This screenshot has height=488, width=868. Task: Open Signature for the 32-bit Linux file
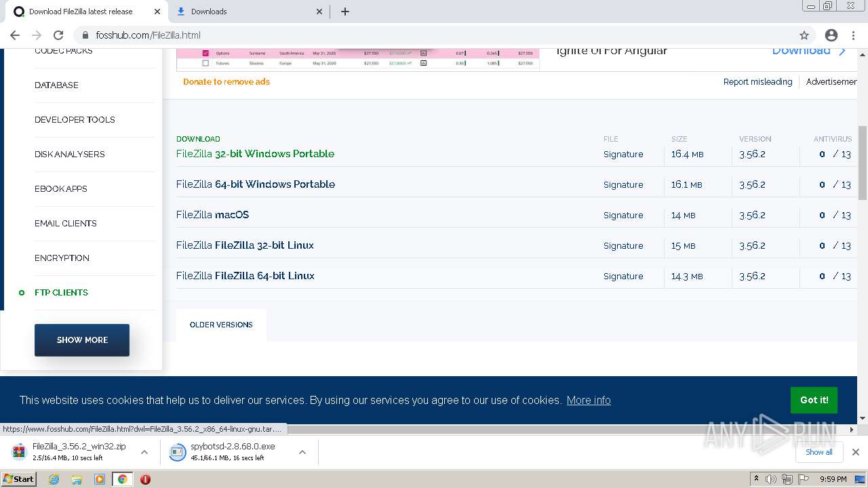(x=623, y=246)
